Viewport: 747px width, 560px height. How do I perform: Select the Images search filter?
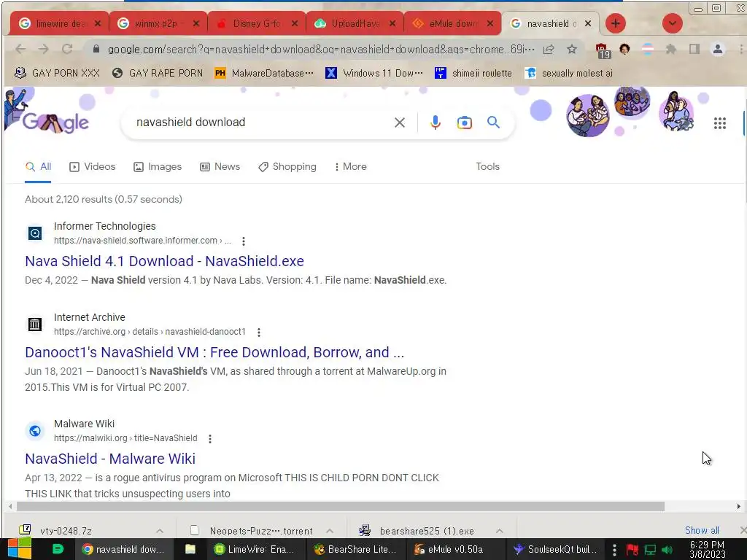click(158, 167)
